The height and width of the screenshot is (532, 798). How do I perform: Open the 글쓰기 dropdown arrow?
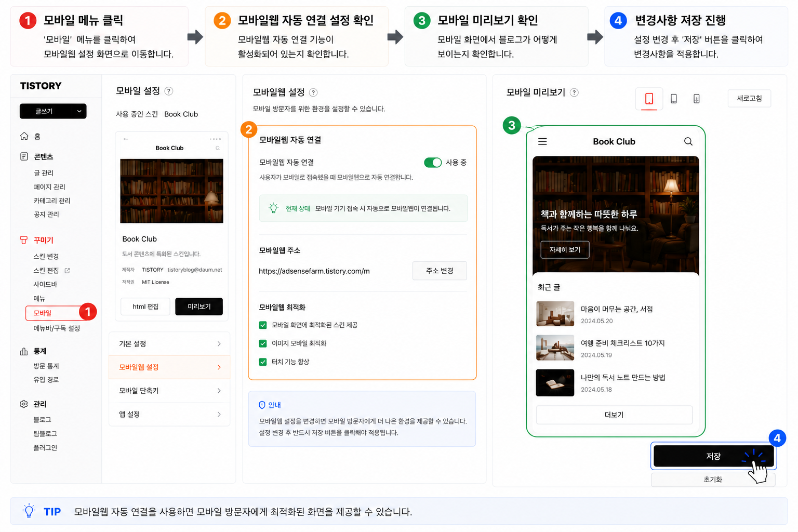[79, 111]
